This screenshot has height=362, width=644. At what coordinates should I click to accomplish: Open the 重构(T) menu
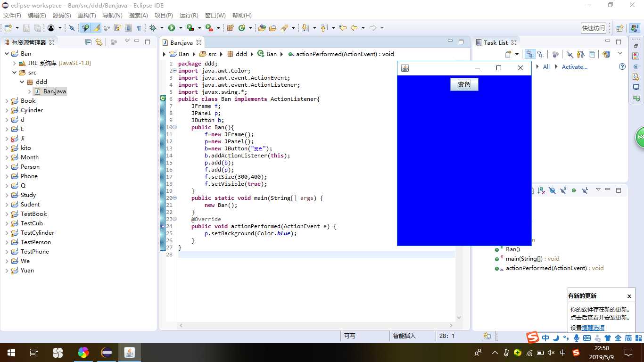(86, 16)
